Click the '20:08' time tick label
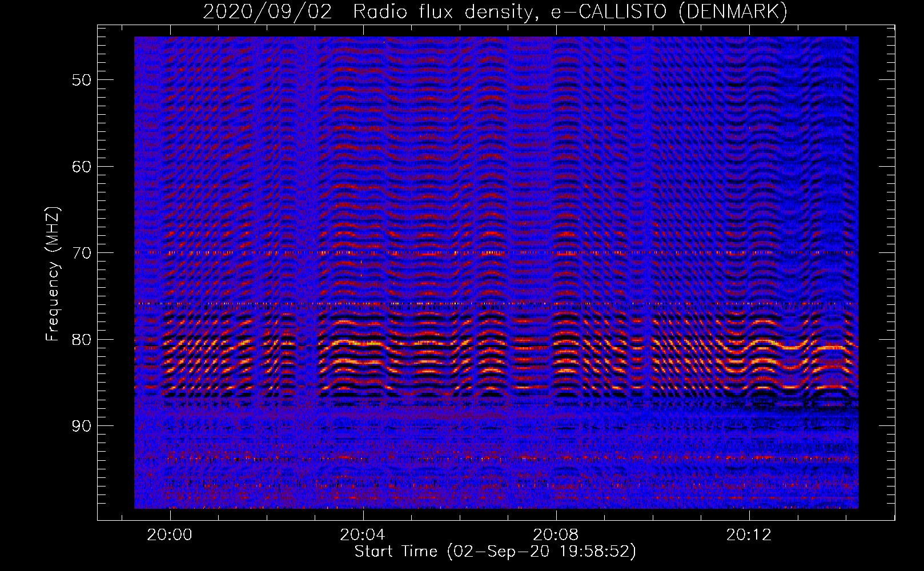 [556, 535]
